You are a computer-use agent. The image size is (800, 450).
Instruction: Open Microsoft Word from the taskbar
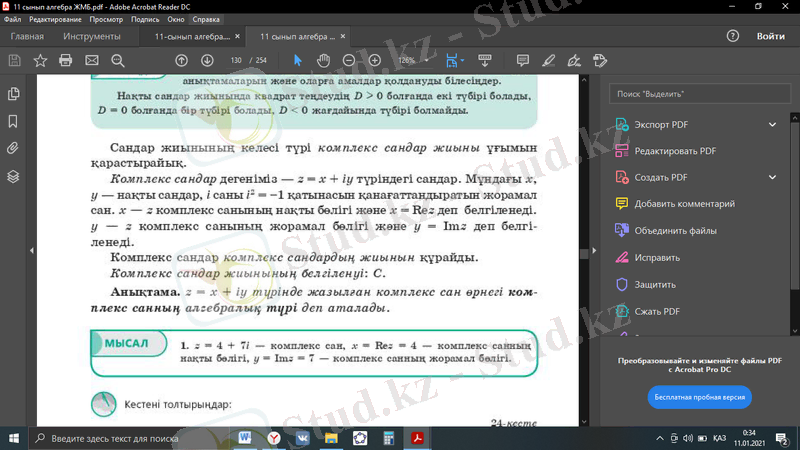point(245,438)
